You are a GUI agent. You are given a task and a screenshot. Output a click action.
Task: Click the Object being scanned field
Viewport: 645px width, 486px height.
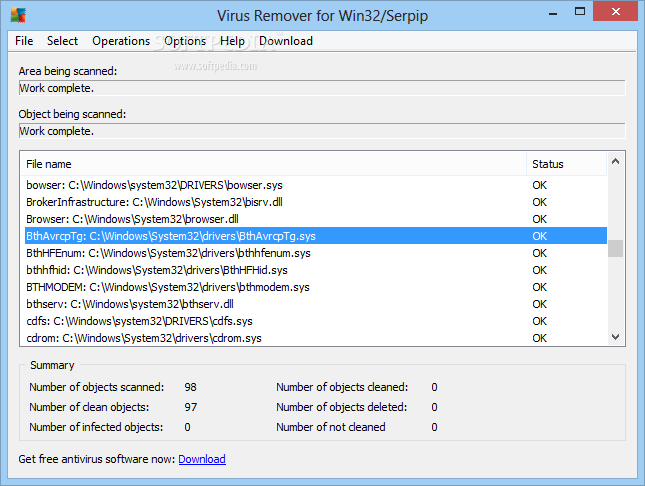tap(322, 131)
